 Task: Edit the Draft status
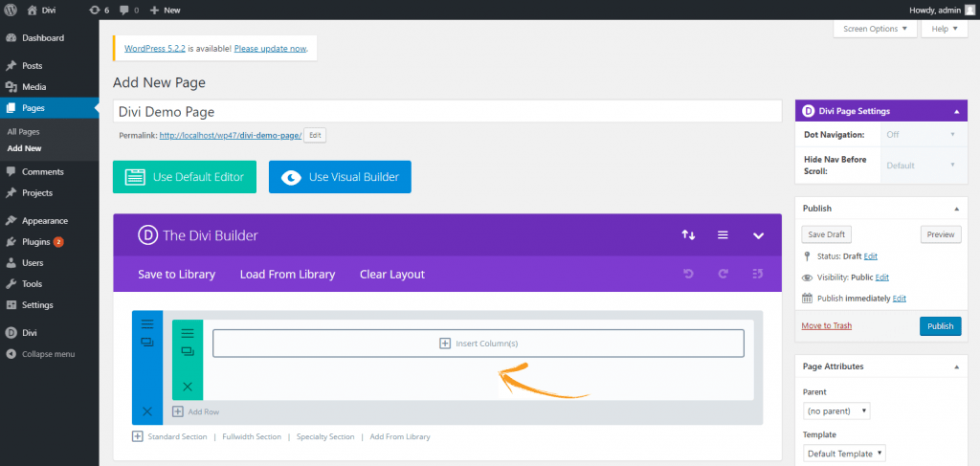click(871, 256)
